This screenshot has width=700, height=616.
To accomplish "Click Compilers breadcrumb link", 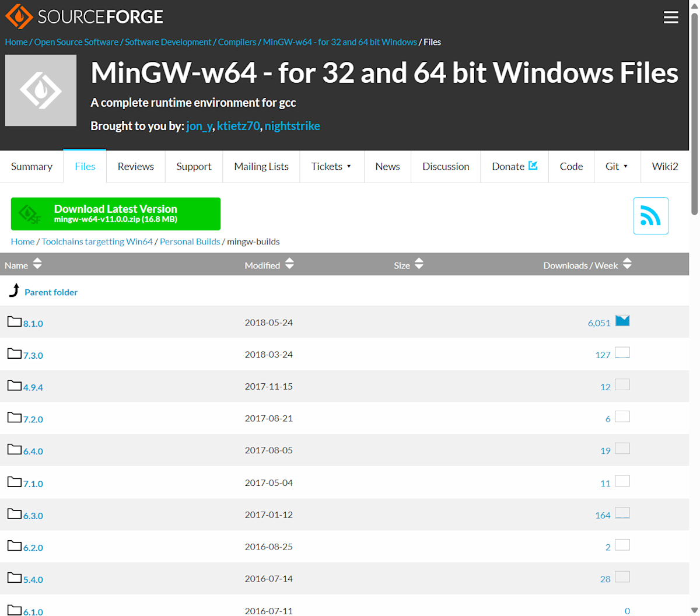I will [237, 42].
